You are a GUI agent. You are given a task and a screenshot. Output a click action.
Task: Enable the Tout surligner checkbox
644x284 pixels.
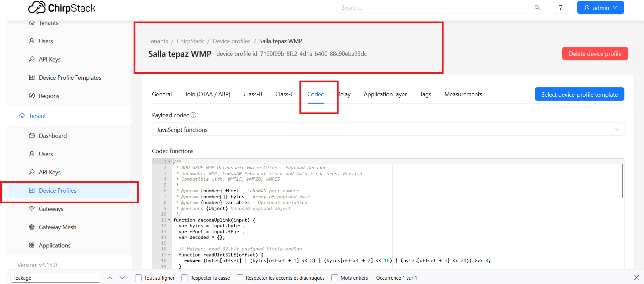(x=139, y=278)
